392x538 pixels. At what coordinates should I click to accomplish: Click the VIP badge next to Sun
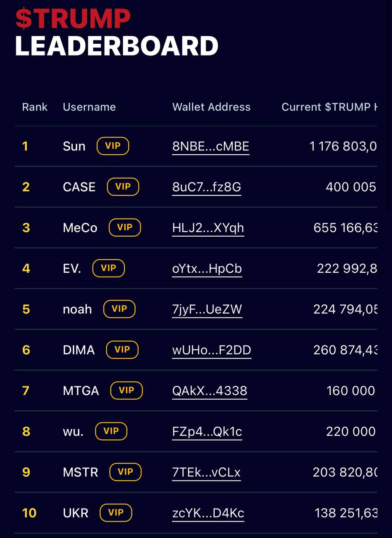(x=113, y=146)
